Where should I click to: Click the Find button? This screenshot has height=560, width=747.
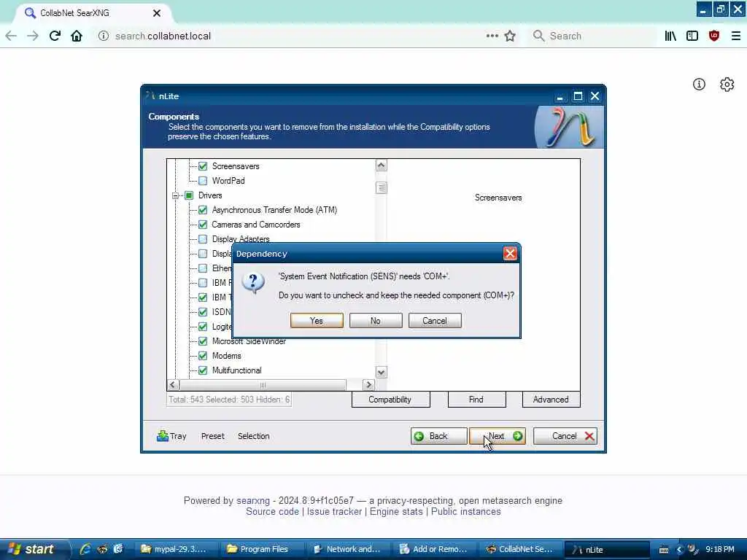click(476, 400)
